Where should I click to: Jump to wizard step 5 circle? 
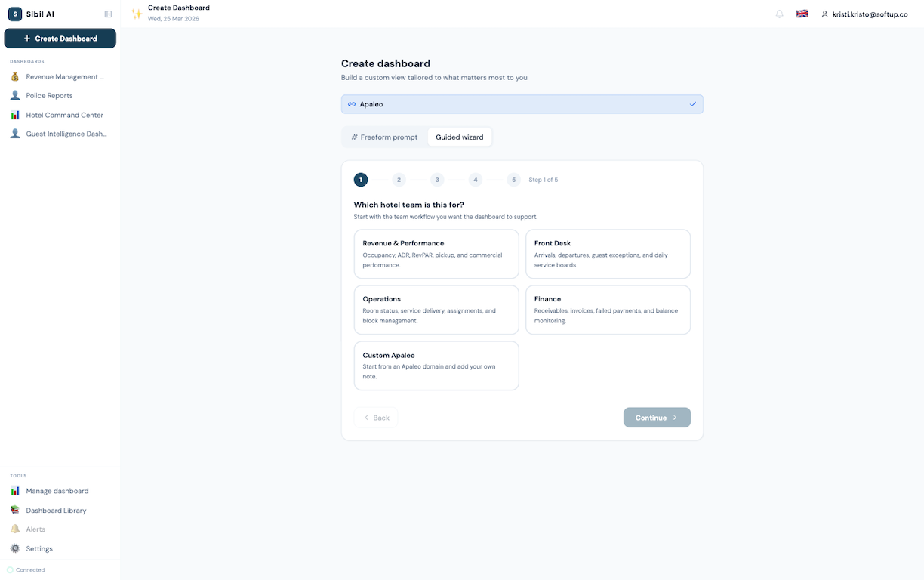click(x=514, y=180)
